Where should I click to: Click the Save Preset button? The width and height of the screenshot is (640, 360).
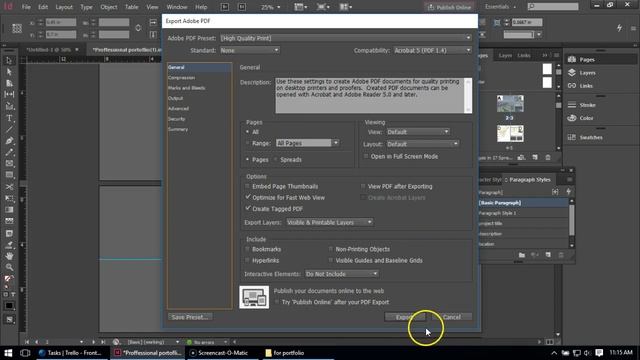(190, 317)
